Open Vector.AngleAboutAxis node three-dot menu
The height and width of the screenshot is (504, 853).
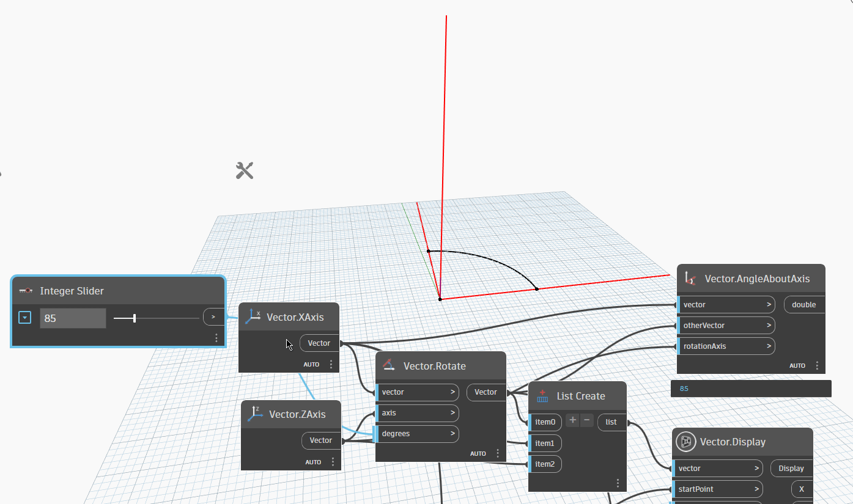(817, 365)
